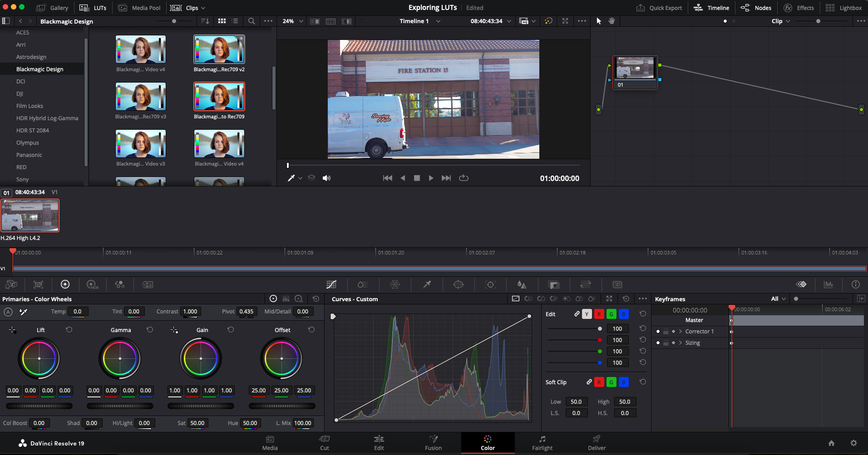The height and width of the screenshot is (455, 868).
Task: Open the HDR color wheels palette
Action: pos(93,284)
